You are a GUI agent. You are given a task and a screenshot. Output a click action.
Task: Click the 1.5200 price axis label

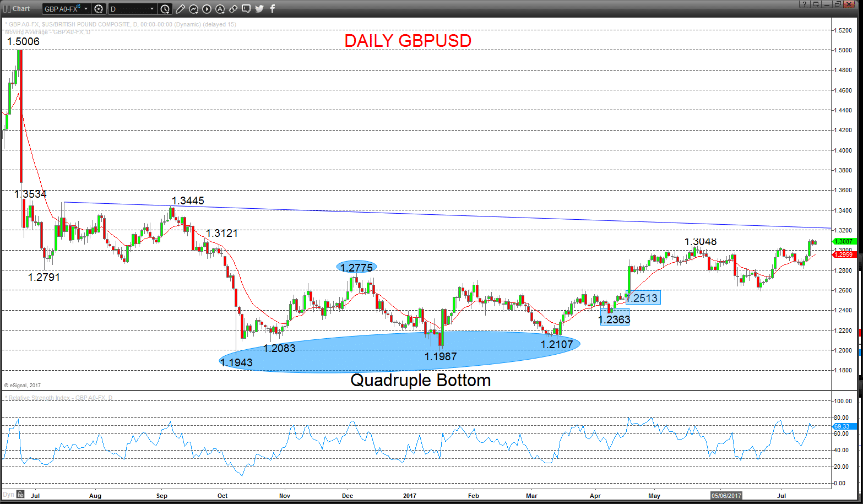[x=842, y=30]
